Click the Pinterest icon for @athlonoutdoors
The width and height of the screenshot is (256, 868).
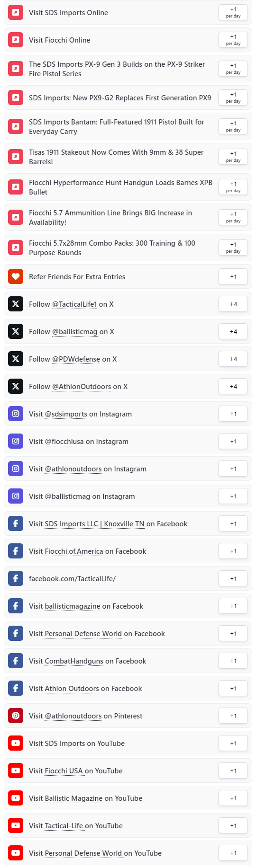(16, 716)
